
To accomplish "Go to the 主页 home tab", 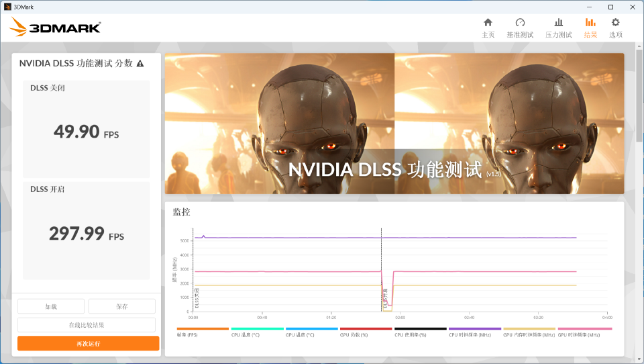I will [488, 28].
